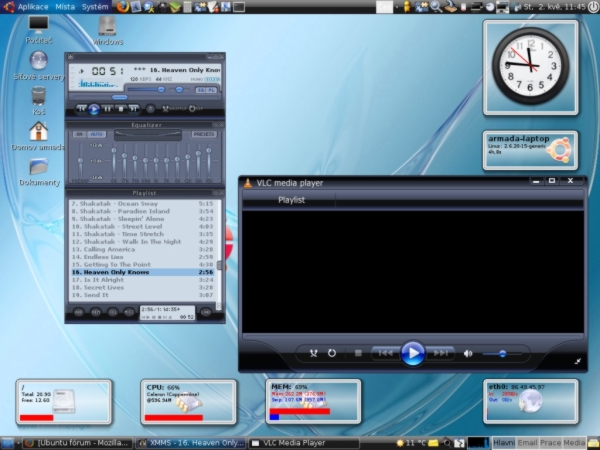Select track 10. Shakatak - Street Level
The image size is (600, 450).
point(142,227)
